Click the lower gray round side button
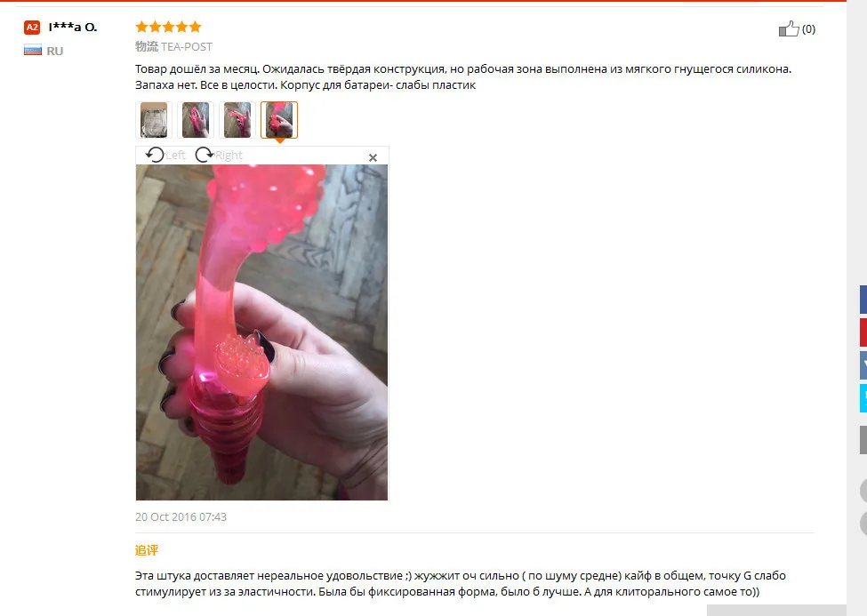The height and width of the screenshot is (616, 867). click(x=863, y=524)
